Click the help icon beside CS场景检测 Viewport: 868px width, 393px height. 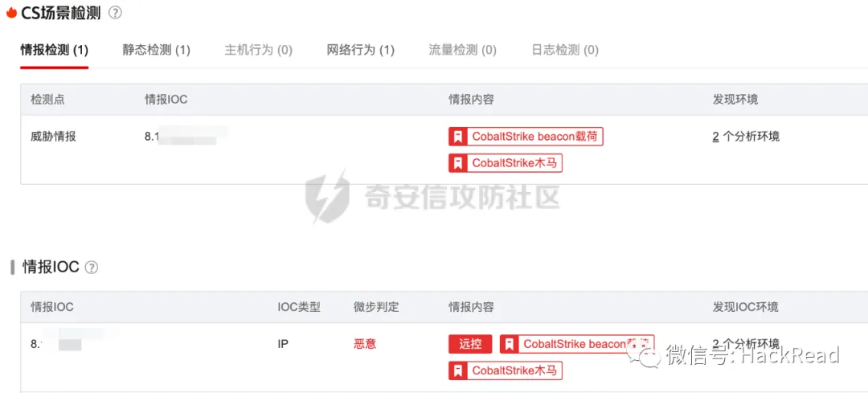[x=115, y=13]
